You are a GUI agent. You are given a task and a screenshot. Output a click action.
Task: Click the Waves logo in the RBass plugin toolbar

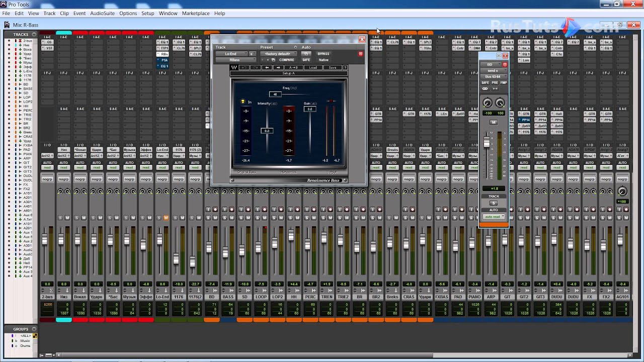pyautogui.click(x=234, y=67)
